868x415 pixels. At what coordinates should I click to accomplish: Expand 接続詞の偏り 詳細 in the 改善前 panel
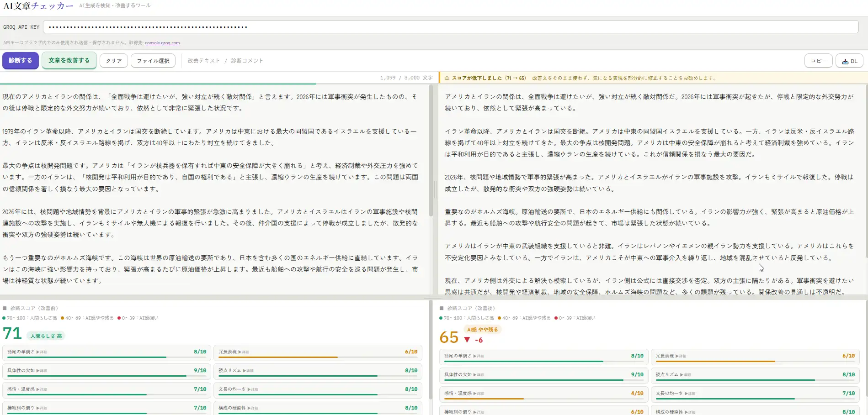tap(42, 408)
